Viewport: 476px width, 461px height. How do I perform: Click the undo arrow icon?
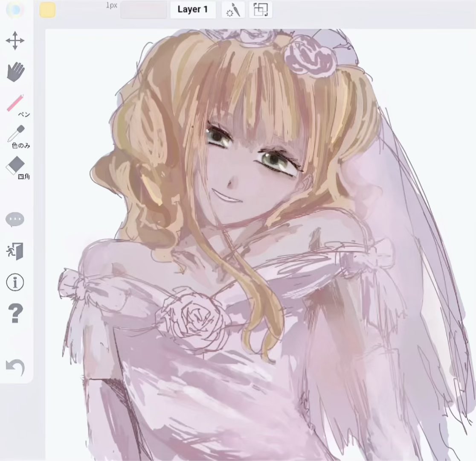pyautogui.click(x=15, y=368)
